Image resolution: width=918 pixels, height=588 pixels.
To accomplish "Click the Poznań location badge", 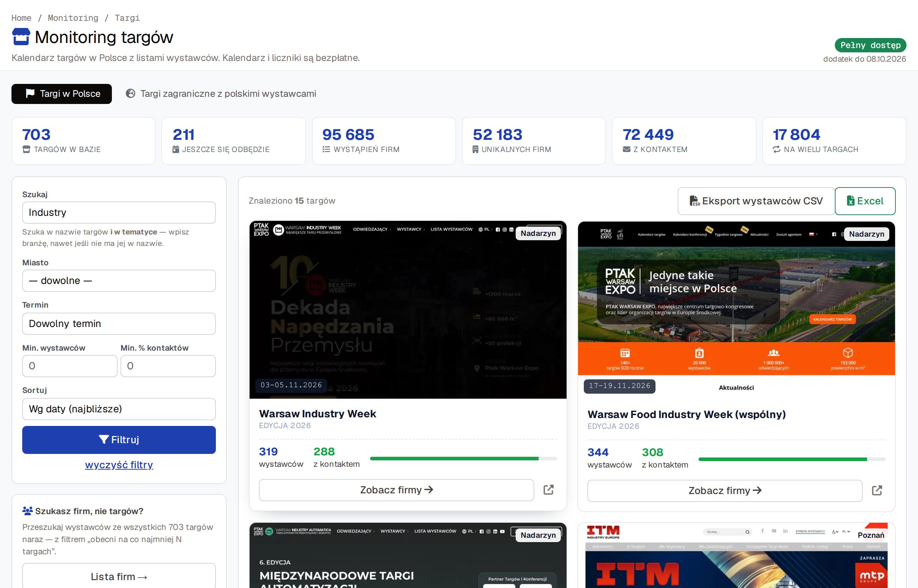I will coord(871,535).
